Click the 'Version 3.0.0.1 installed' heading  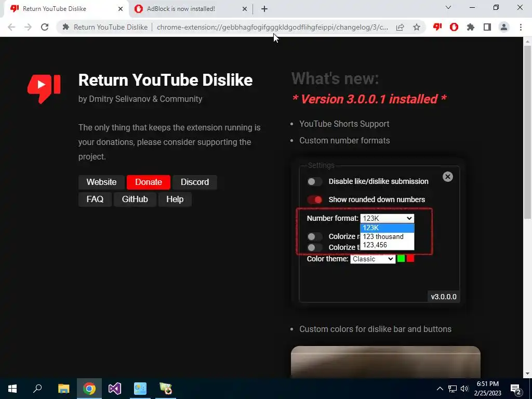pyautogui.click(x=369, y=99)
